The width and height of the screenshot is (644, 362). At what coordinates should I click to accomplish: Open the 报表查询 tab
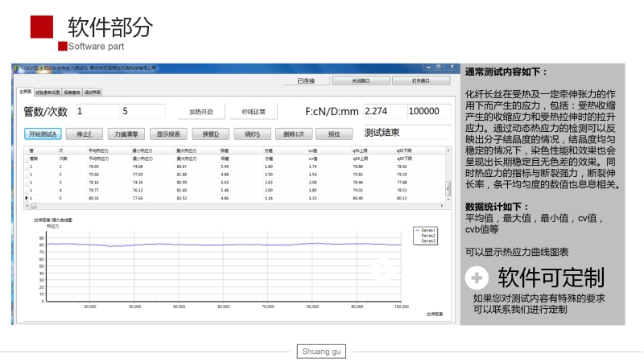tap(72, 92)
